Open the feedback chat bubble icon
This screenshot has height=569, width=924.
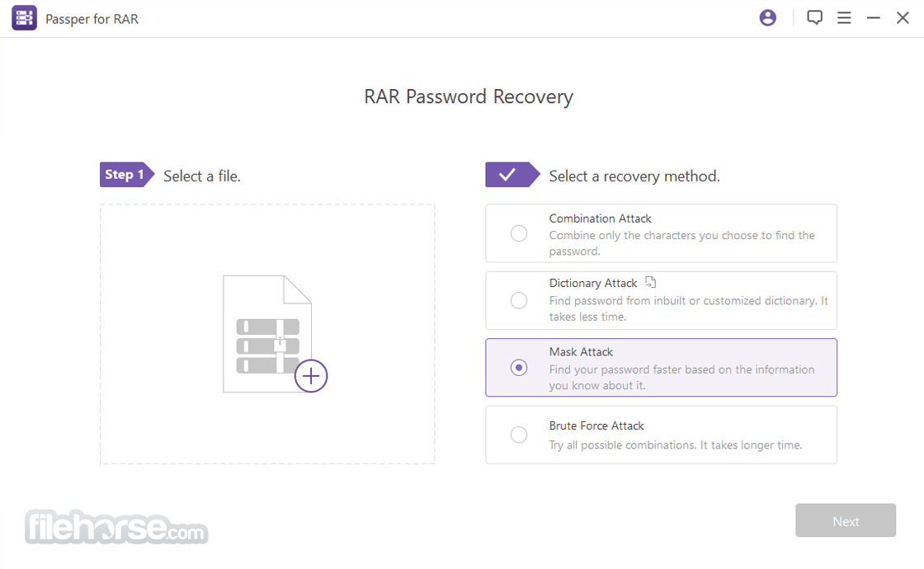click(x=814, y=17)
